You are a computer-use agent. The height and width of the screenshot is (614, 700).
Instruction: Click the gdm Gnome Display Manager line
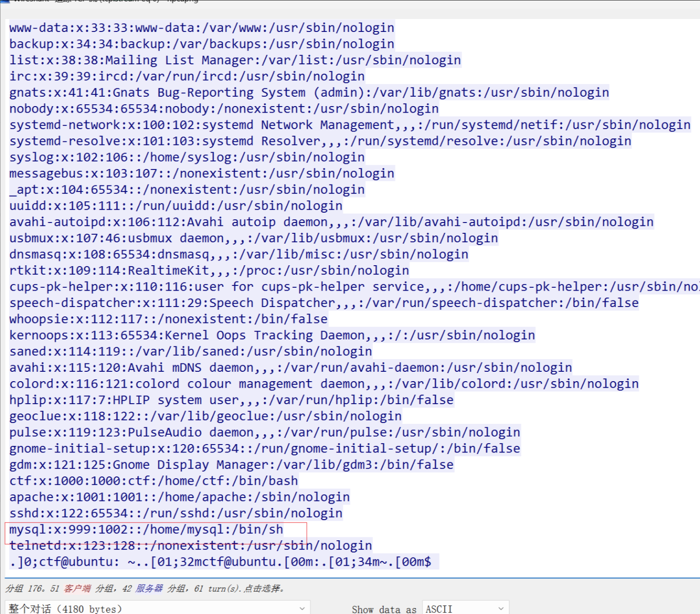click(231, 465)
